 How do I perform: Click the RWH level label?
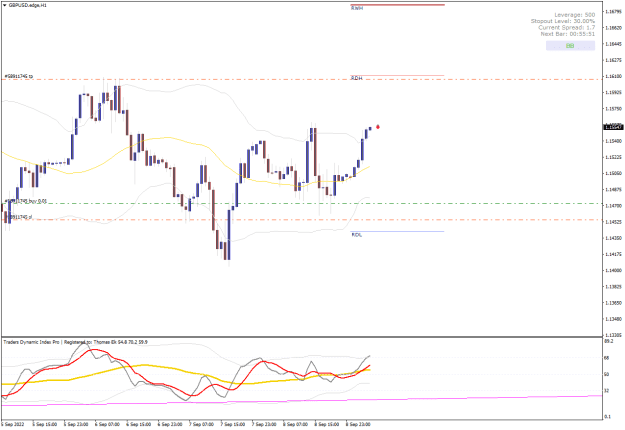coord(357,8)
